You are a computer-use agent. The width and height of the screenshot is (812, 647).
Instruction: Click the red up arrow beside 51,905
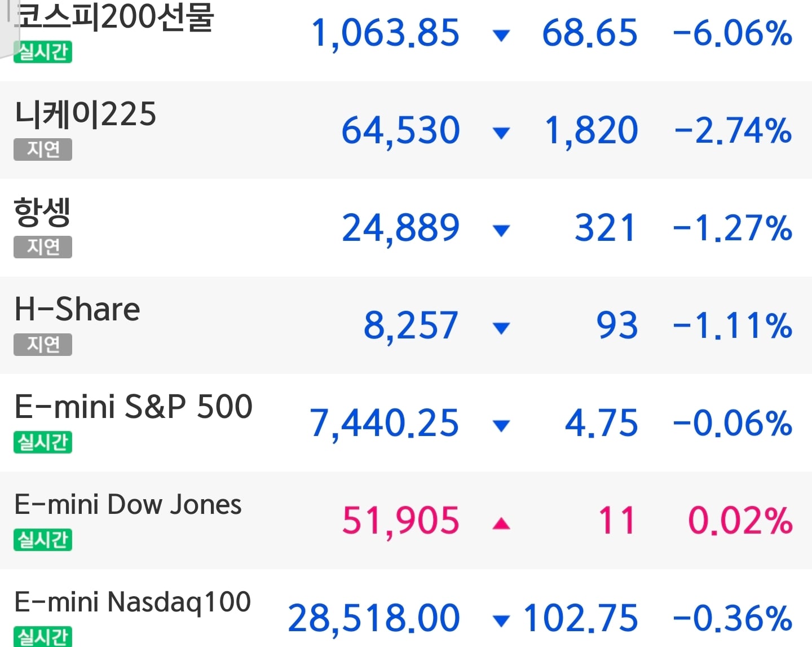pos(501,524)
